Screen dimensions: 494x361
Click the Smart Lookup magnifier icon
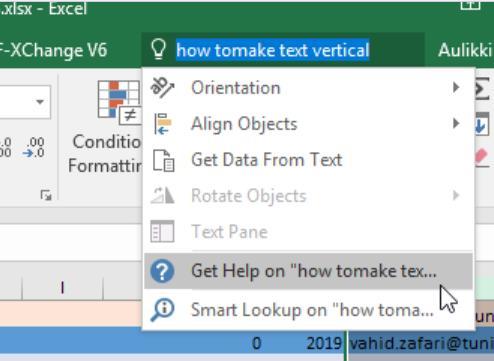coord(162,310)
